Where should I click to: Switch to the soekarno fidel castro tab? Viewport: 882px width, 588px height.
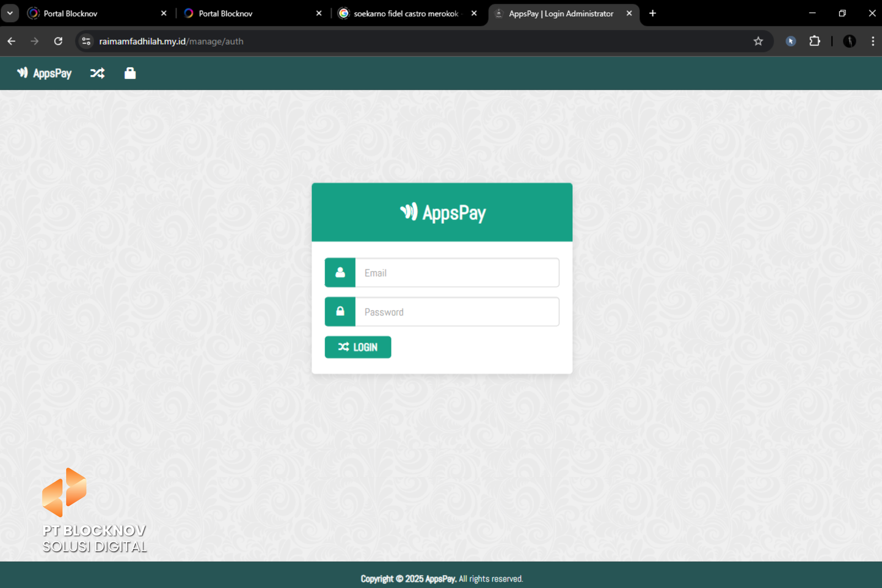click(405, 13)
